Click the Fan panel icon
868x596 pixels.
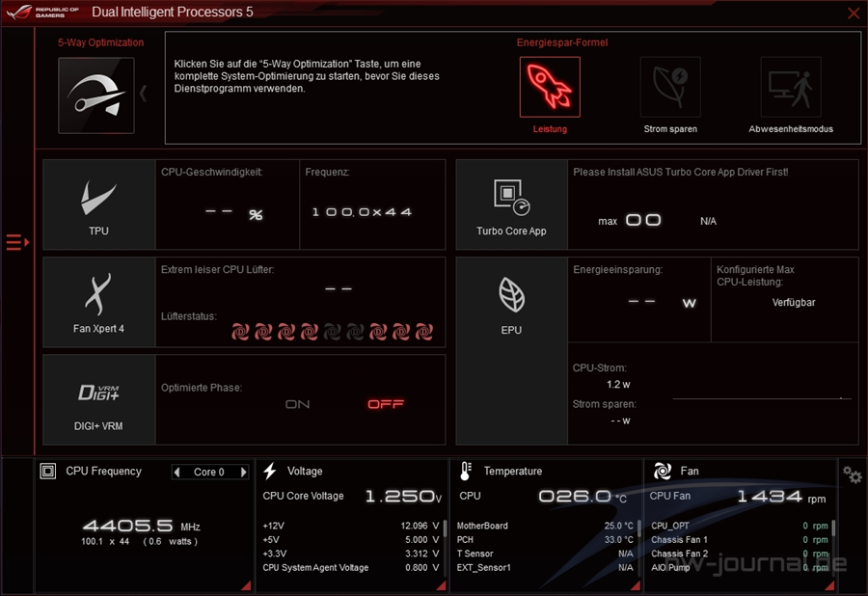[x=662, y=471]
